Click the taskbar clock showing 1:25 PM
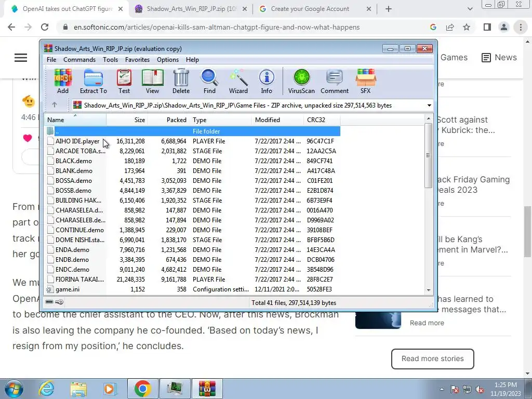The width and height of the screenshot is (532, 399). click(x=505, y=389)
